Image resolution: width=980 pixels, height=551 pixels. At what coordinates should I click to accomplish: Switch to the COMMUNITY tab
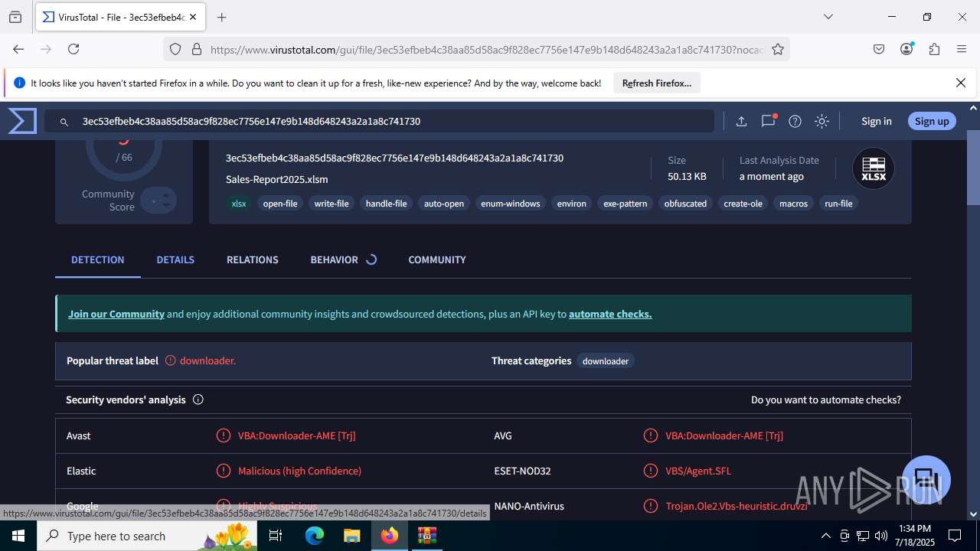(x=437, y=259)
